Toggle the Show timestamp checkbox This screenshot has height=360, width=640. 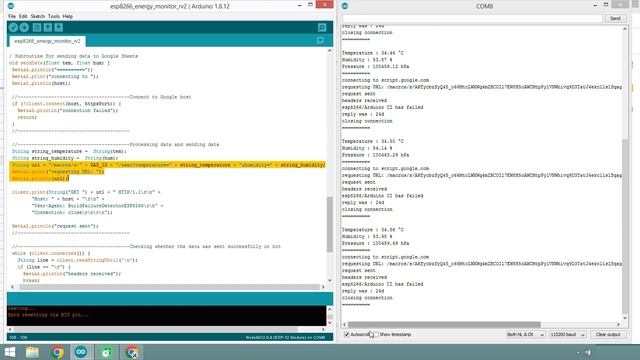click(376, 335)
